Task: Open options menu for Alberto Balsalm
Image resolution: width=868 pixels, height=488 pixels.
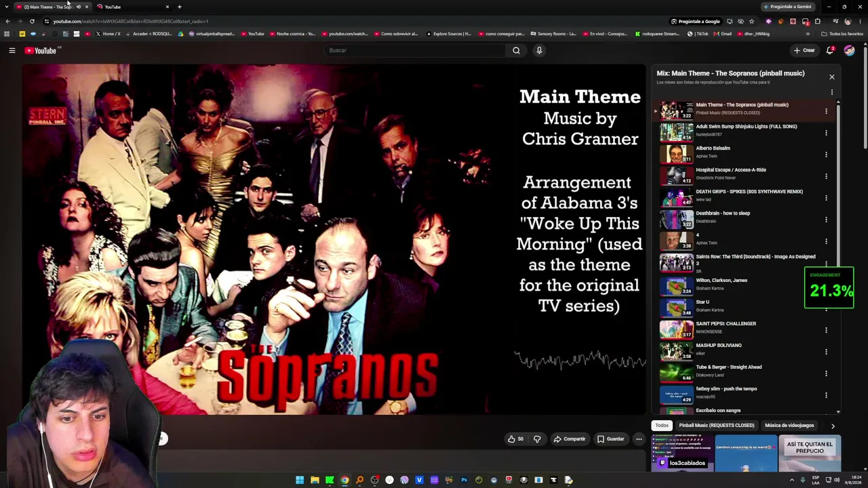Action: (x=826, y=155)
